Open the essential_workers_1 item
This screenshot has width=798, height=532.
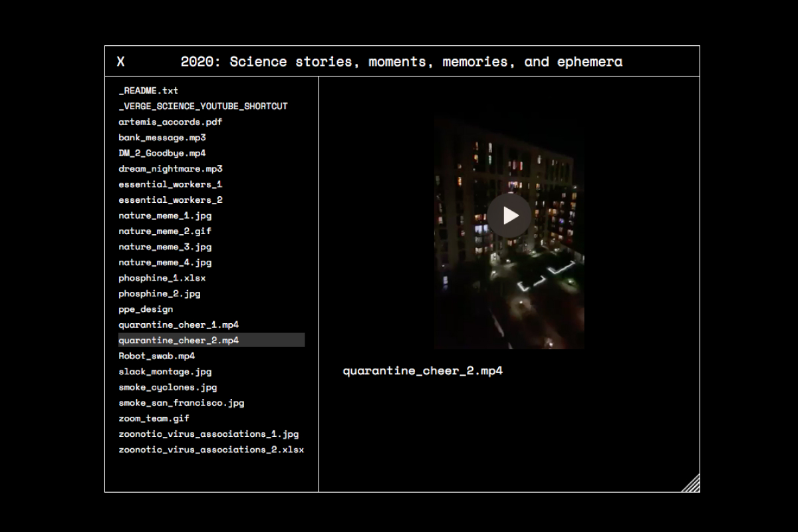(x=170, y=184)
